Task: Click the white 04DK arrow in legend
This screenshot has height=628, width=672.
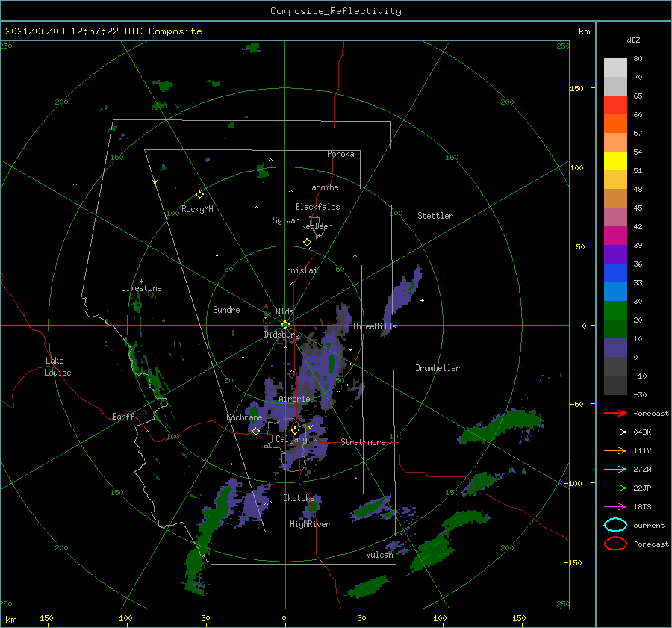Action: click(x=615, y=432)
